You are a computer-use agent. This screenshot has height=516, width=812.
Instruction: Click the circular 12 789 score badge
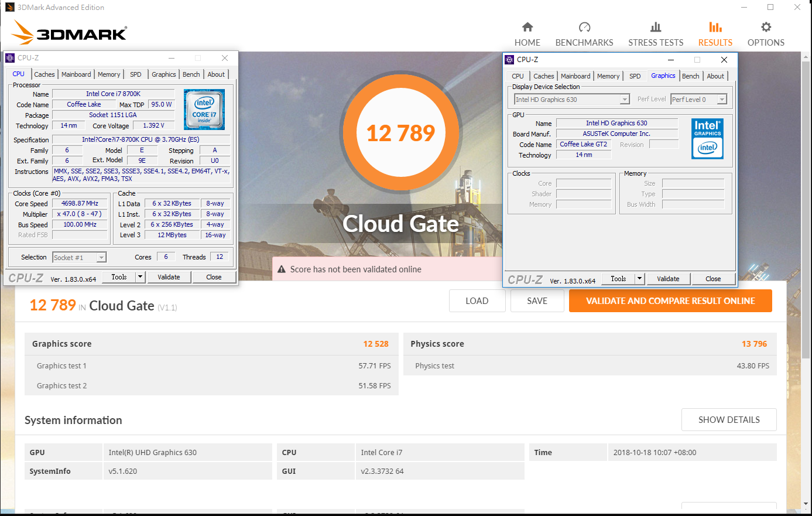click(401, 133)
